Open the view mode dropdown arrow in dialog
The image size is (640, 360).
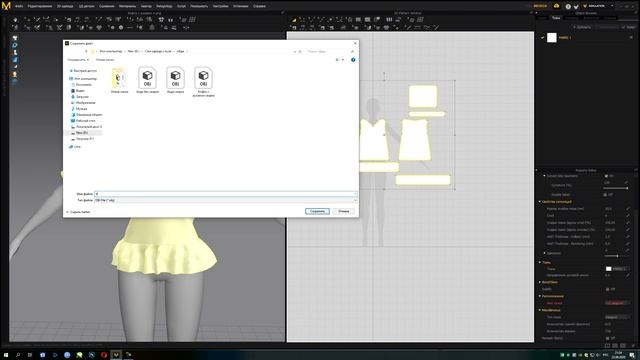point(343,60)
